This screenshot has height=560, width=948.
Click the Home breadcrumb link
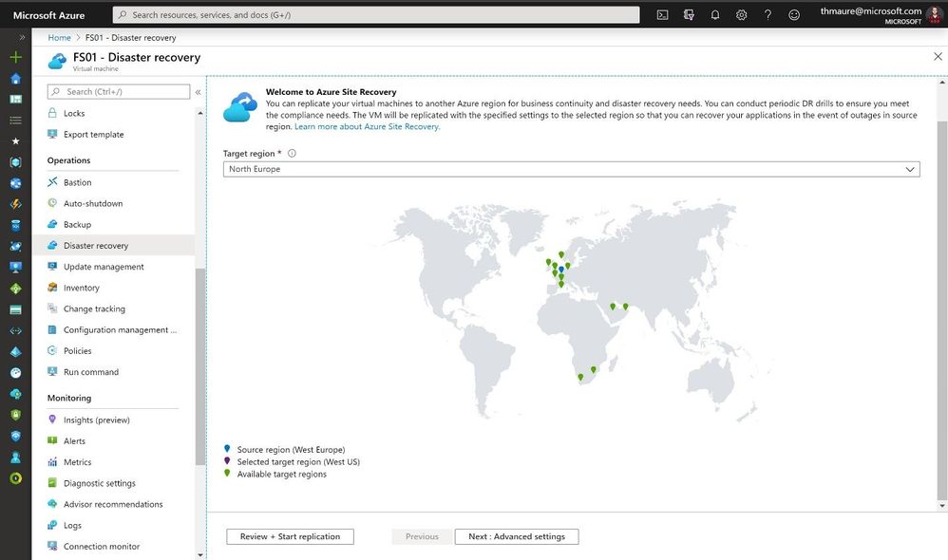click(59, 37)
